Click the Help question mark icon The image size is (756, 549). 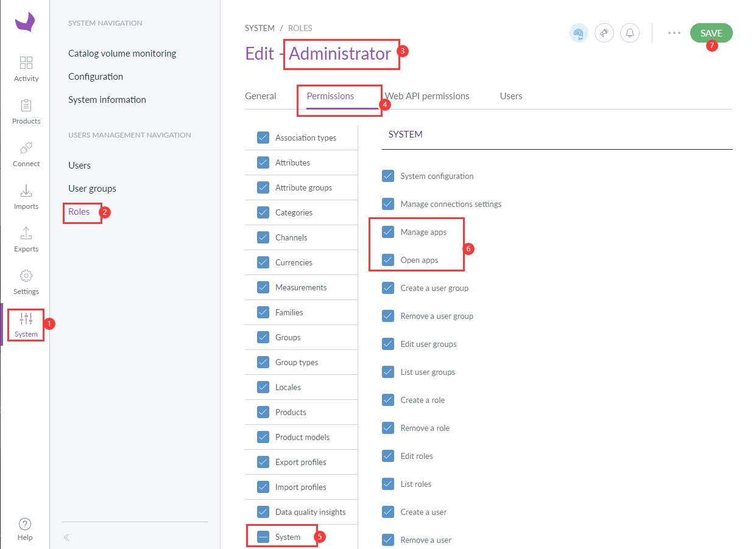coord(25,524)
